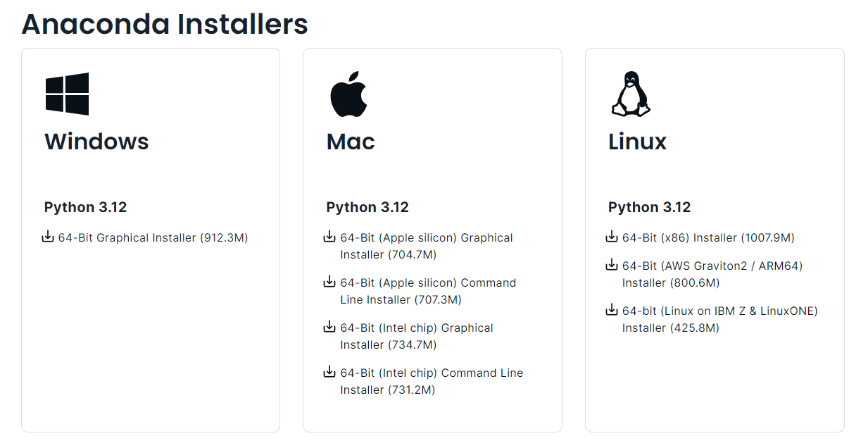Download Linux on IBM Z & LinuxONE Installer

(719, 311)
